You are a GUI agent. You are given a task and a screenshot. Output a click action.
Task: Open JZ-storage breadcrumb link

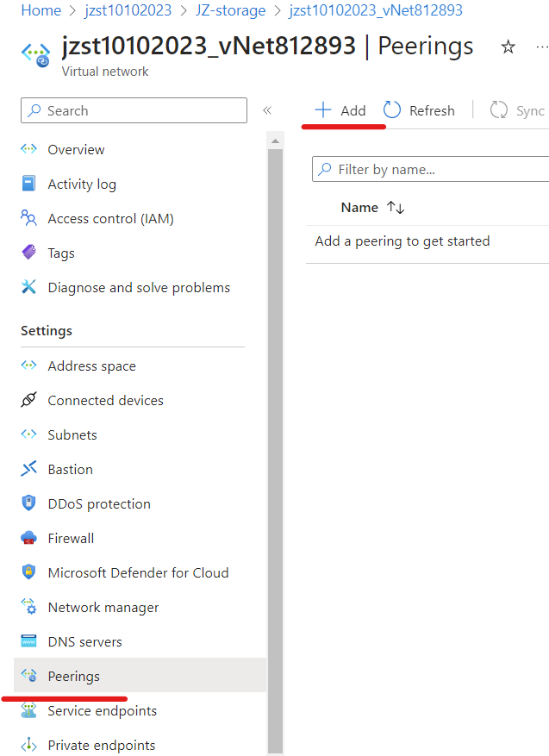point(230,10)
